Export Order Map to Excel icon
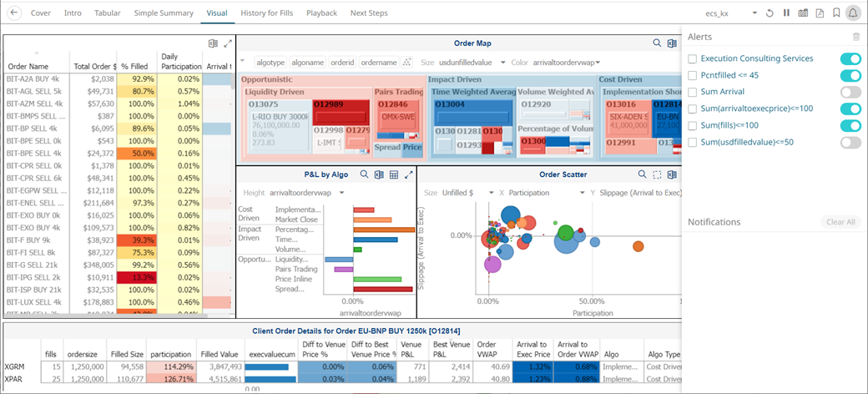868x394 pixels. pyautogui.click(x=672, y=43)
